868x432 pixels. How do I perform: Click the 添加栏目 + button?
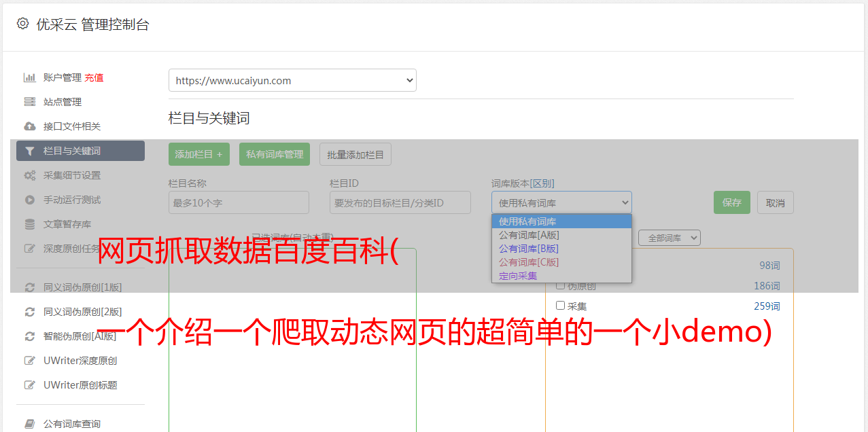(199, 154)
